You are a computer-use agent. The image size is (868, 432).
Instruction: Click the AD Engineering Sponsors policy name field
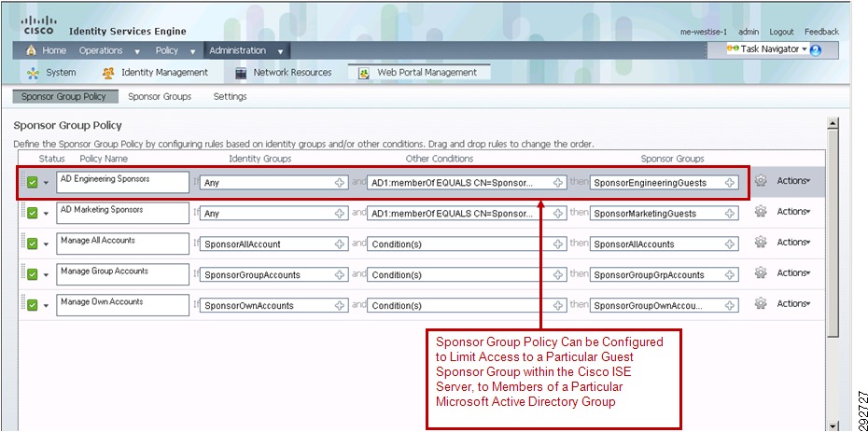point(123,182)
